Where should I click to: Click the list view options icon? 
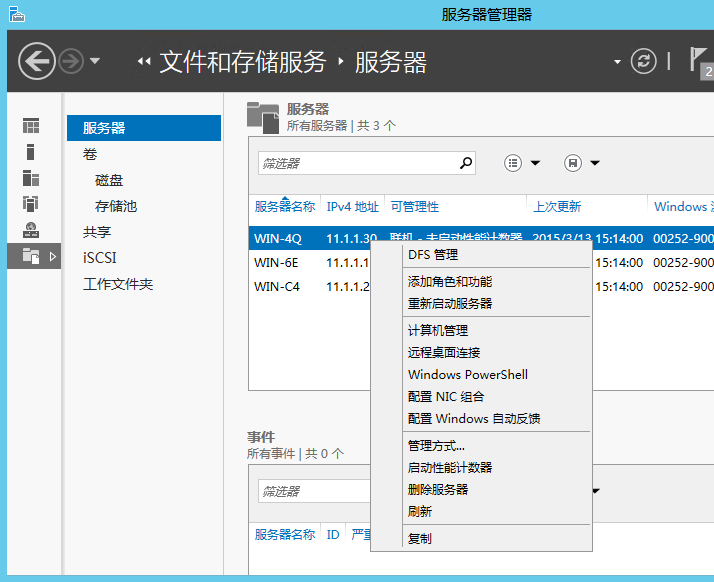[x=513, y=163]
